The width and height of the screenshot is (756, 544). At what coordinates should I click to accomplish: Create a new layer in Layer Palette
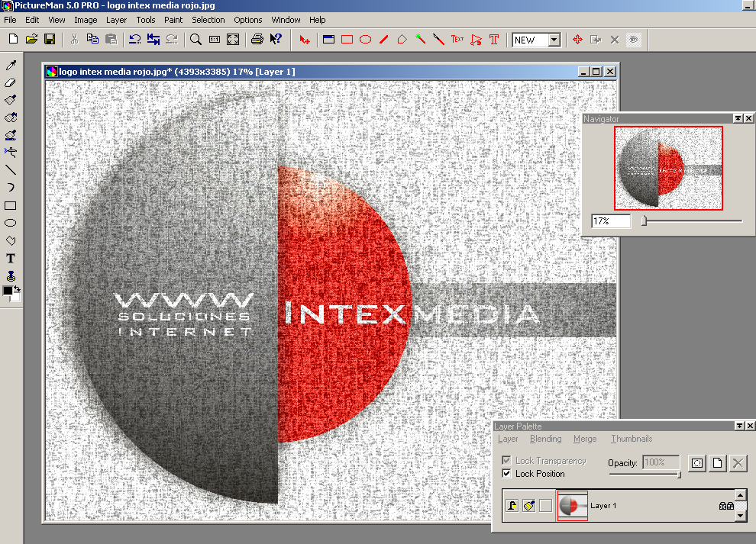pyautogui.click(x=717, y=464)
